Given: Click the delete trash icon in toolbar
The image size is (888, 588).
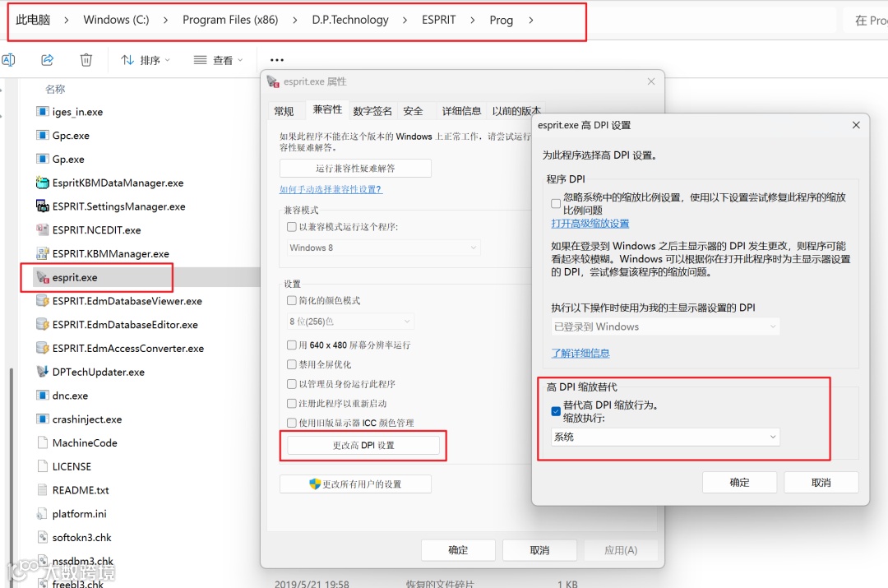Looking at the screenshot, I should (x=86, y=59).
